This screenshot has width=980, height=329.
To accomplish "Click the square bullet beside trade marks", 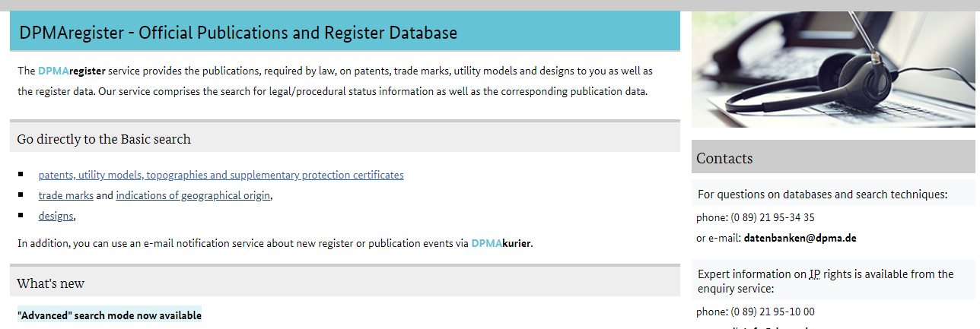I will 21,195.
